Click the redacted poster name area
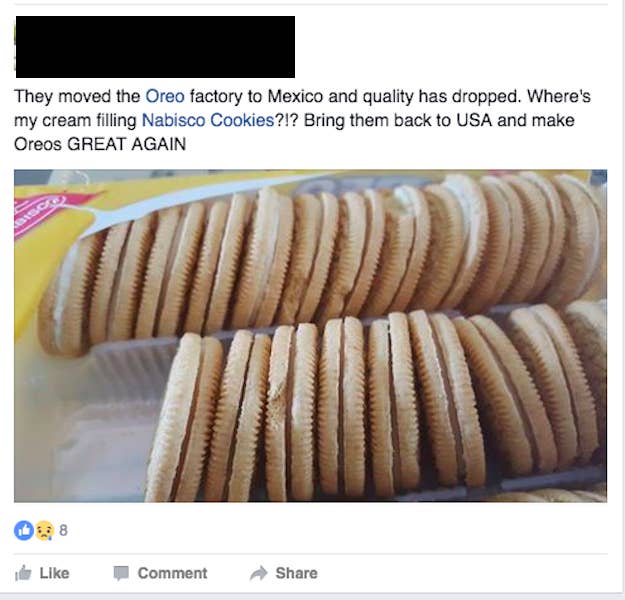 155,47
